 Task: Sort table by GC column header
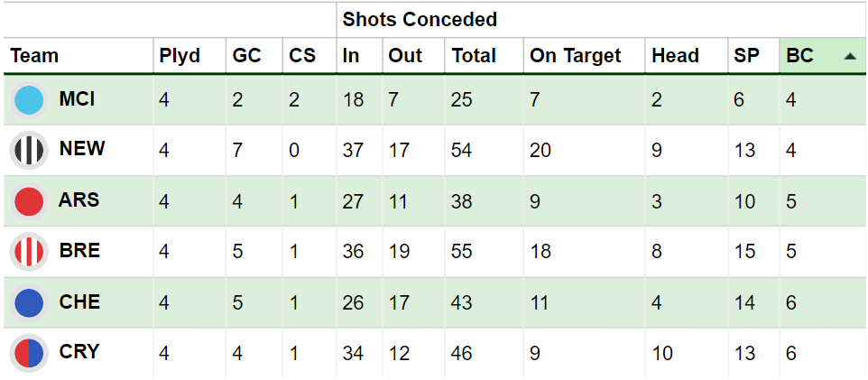(x=246, y=56)
